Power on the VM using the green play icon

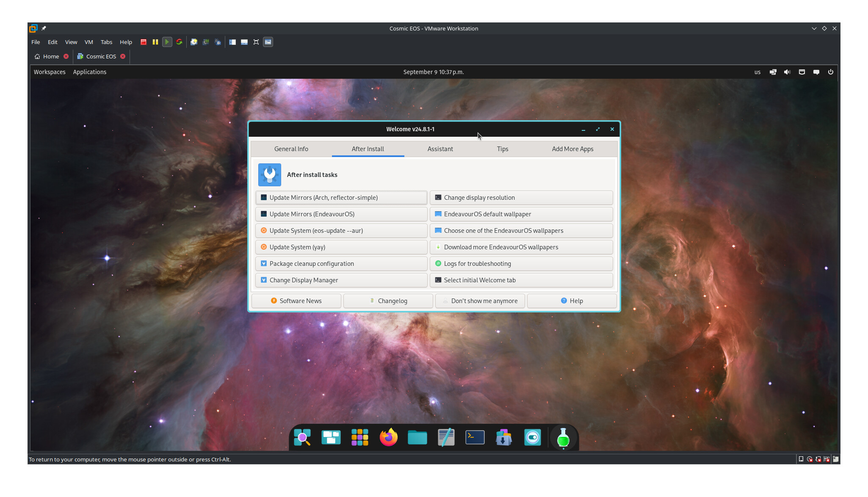(x=167, y=42)
